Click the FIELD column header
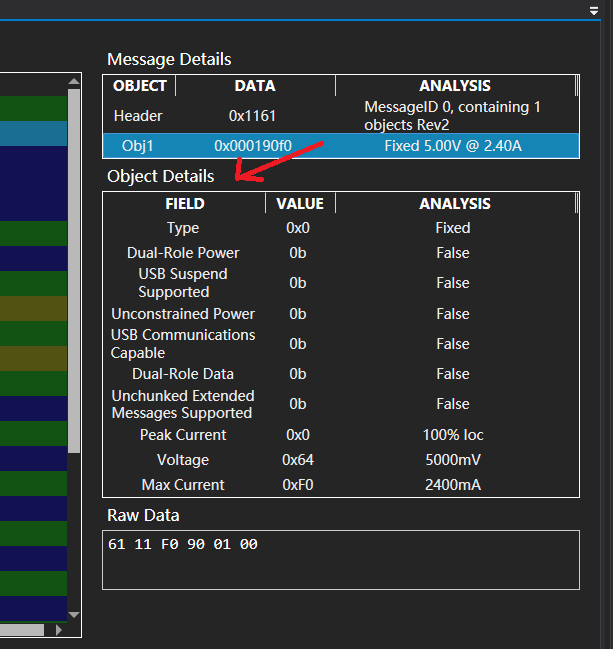Screen dimensions: 613x649 pos(185,204)
